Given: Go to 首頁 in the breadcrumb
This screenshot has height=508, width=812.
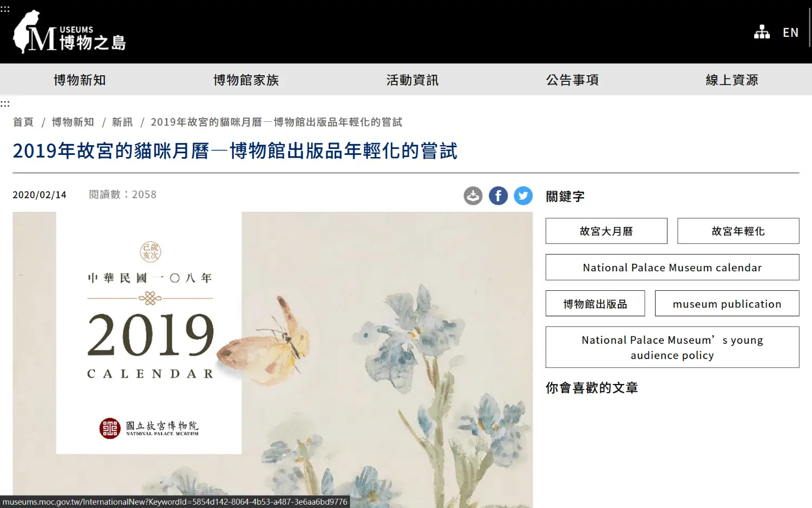Looking at the screenshot, I should pyautogui.click(x=23, y=122).
